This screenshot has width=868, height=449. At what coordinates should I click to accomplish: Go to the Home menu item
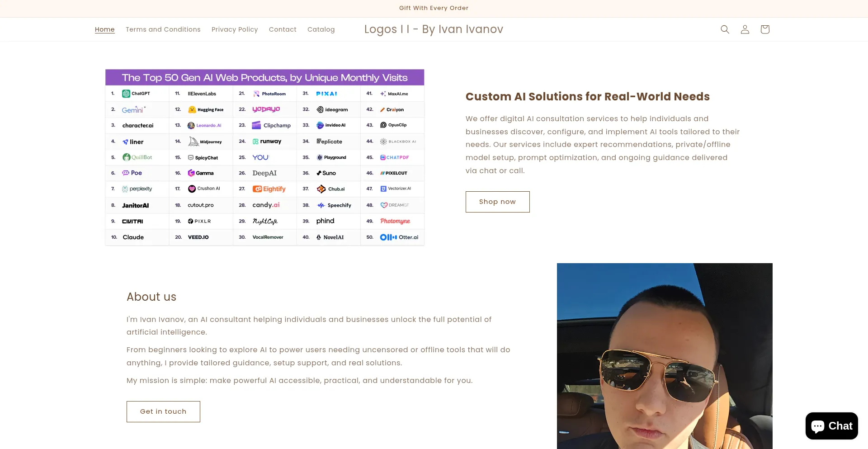click(x=104, y=29)
